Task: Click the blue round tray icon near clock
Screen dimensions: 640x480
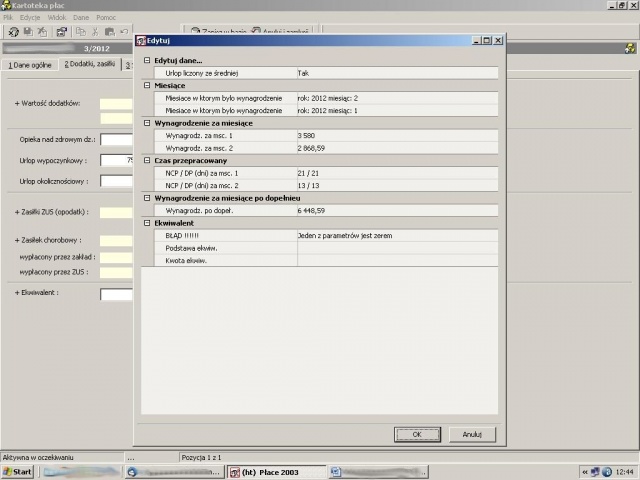Action: pyautogui.click(x=607, y=472)
